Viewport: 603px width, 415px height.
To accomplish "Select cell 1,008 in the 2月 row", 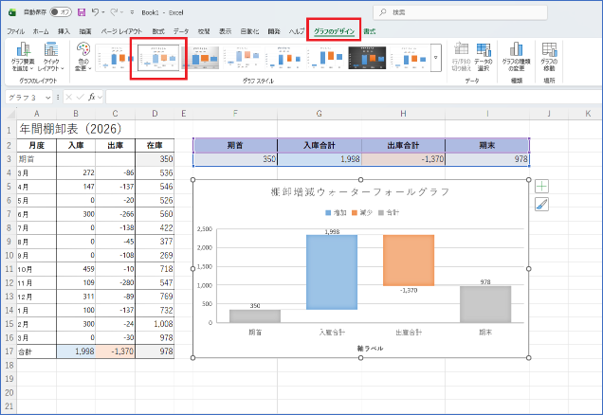I will tap(155, 324).
